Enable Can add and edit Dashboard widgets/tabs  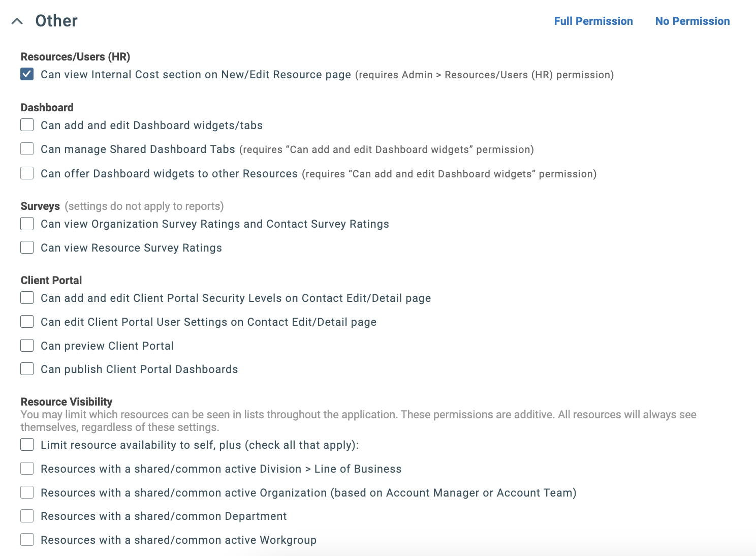26,125
